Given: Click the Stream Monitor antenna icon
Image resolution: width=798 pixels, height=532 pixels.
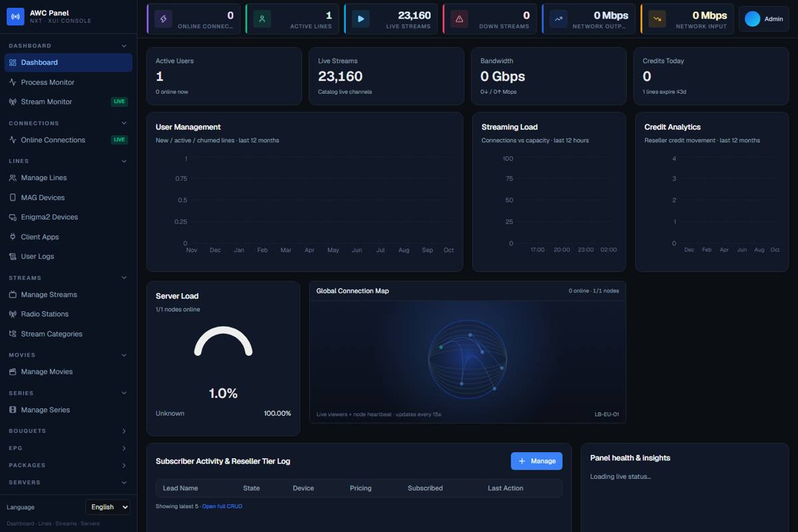Looking at the screenshot, I should coord(13,102).
